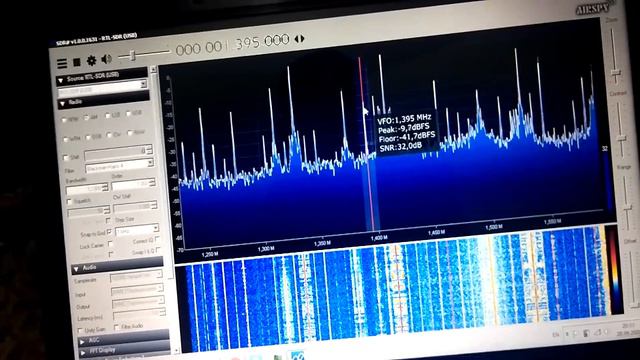Toggle the Snap to Grid checkbox
This screenshot has height=360, width=640.
pos(109,232)
